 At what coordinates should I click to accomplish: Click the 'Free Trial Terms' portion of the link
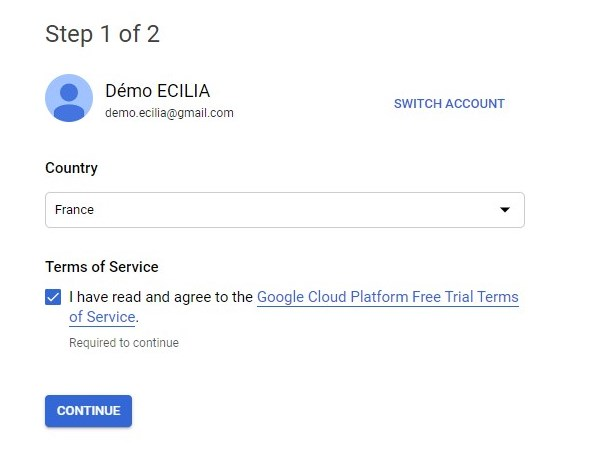tap(465, 297)
